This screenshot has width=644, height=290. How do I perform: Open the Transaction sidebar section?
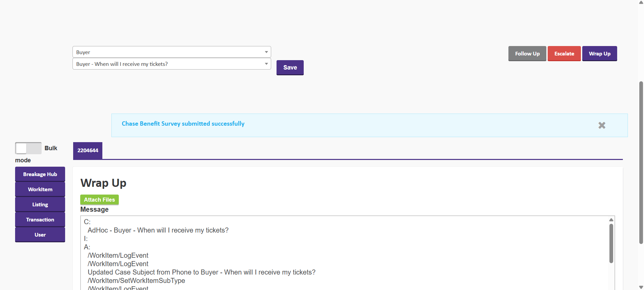pos(40,220)
